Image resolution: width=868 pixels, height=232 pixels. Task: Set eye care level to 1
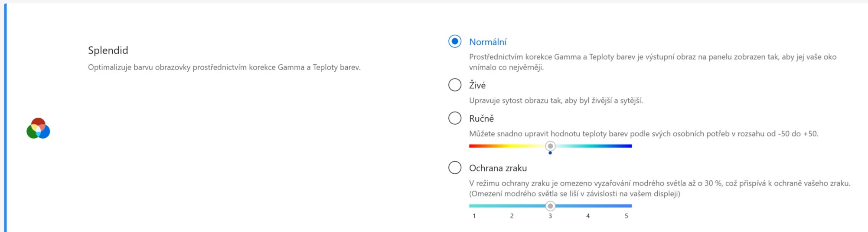[x=474, y=206]
